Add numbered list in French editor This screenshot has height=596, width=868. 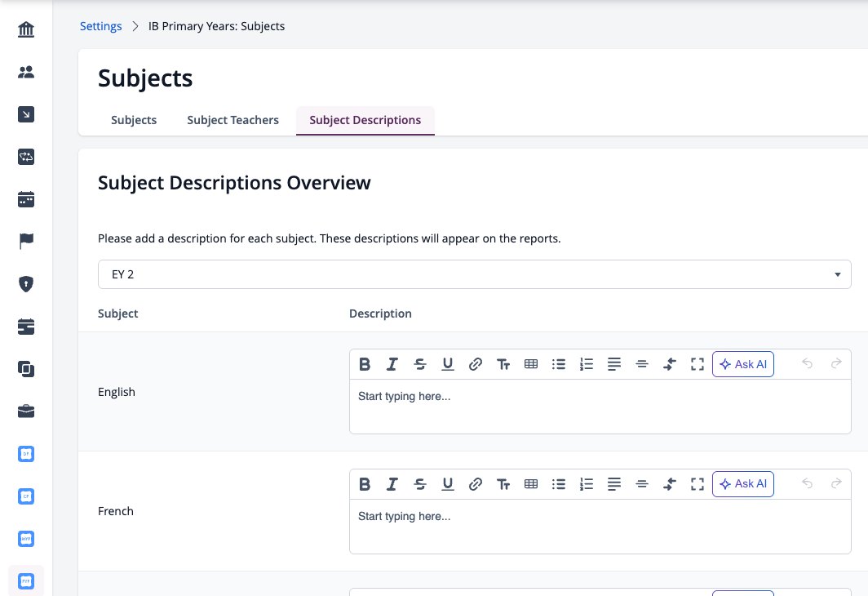pos(587,484)
